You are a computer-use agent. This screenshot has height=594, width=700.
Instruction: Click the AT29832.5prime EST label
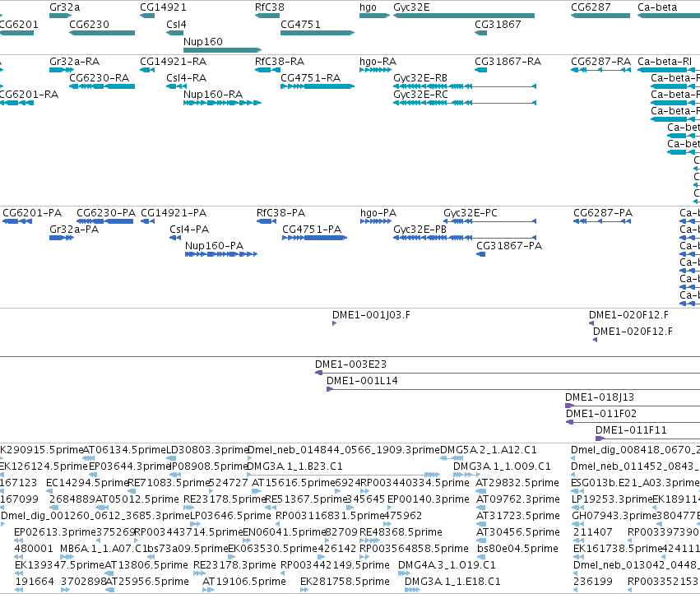(x=518, y=483)
